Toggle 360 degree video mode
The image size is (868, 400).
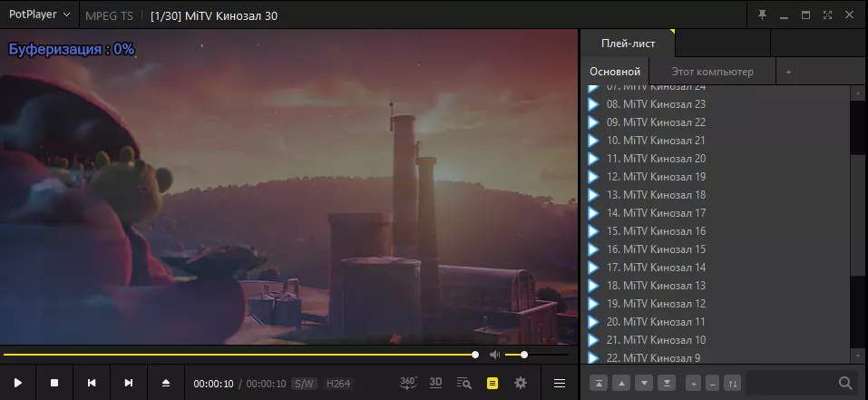pyautogui.click(x=408, y=383)
